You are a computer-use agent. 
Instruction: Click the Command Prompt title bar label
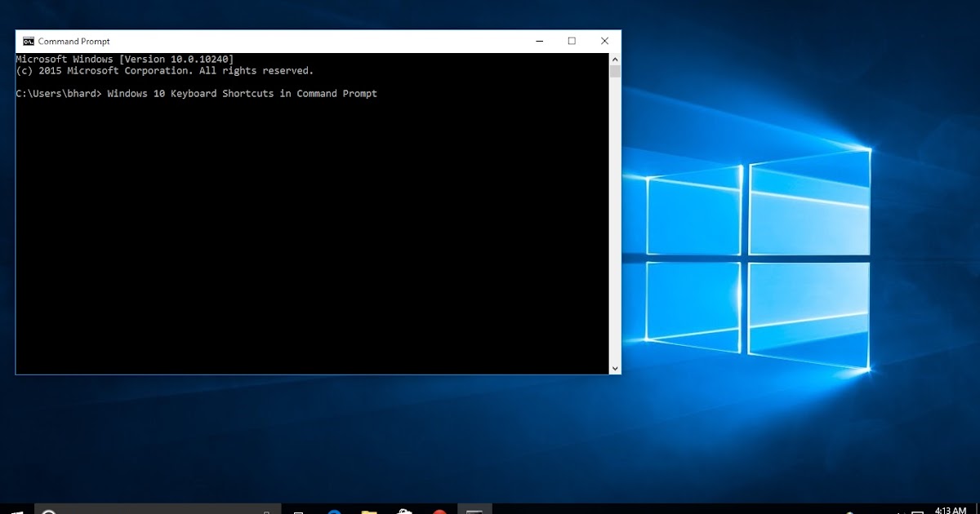(x=78, y=41)
